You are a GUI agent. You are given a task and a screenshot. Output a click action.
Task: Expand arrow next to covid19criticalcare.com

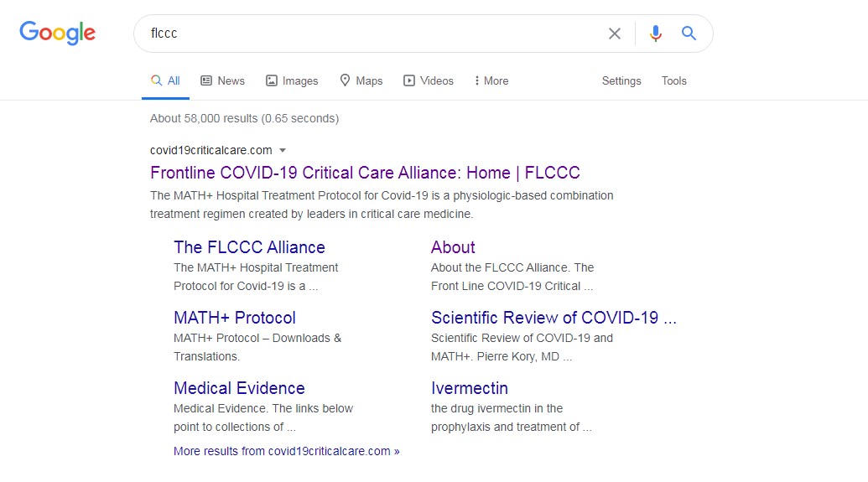tap(283, 150)
